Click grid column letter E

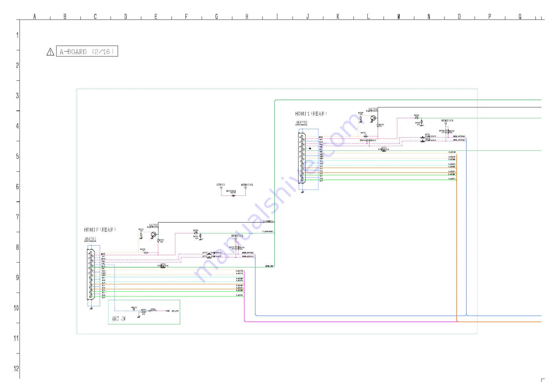pos(156,16)
